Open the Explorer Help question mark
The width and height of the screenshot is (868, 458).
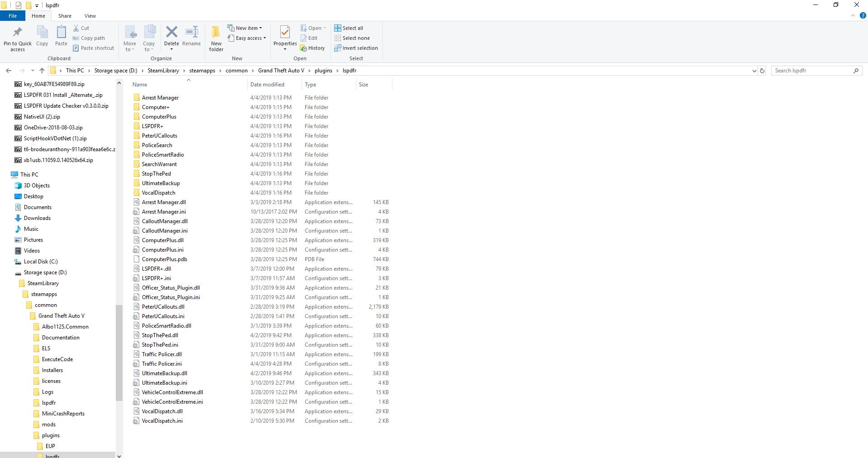pos(863,15)
